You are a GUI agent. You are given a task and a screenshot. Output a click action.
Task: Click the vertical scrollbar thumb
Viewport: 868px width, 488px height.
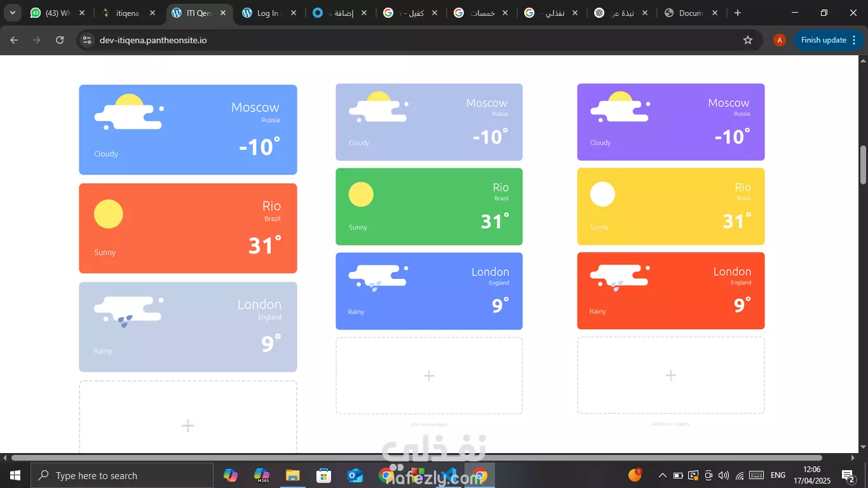pyautogui.click(x=863, y=165)
